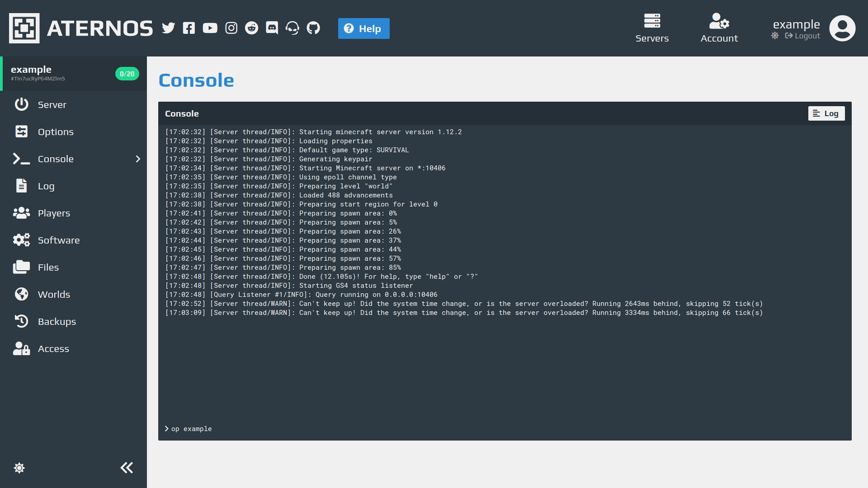This screenshot has height=488, width=868.
Task: Click the Software sidebar icon
Action: 21,240
